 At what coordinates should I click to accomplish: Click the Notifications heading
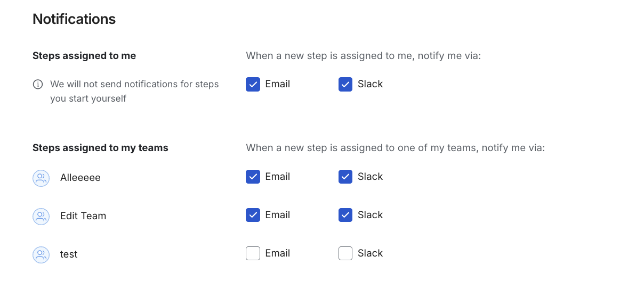pos(74,19)
